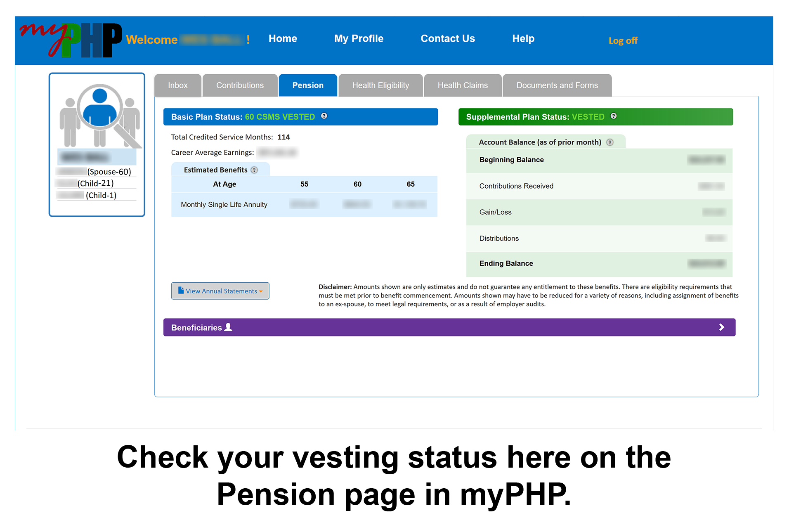Viewport: 789px width, 532px height.
Task: Navigate to Home in top menu
Action: pyautogui.click(x=283, y=39)
